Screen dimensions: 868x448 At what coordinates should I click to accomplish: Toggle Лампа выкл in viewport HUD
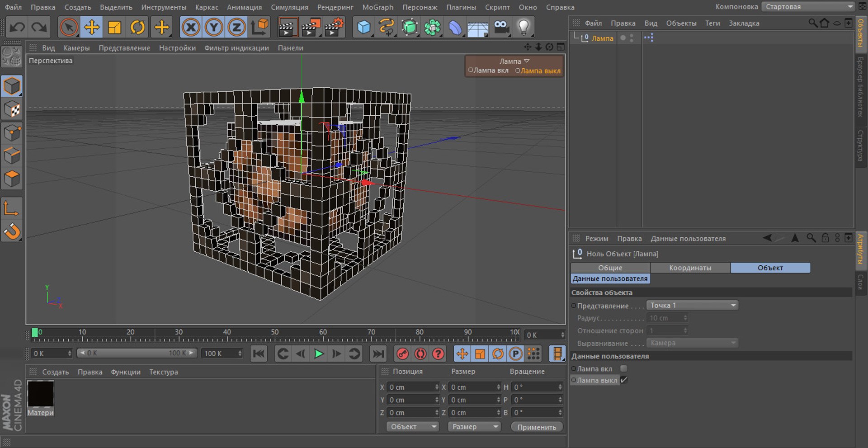pos(538,71)
